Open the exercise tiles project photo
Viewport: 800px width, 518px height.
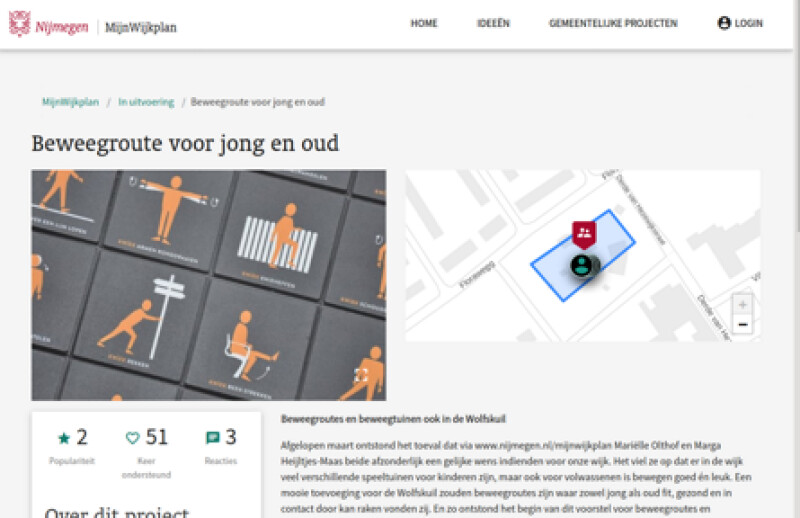click(208, 285)
